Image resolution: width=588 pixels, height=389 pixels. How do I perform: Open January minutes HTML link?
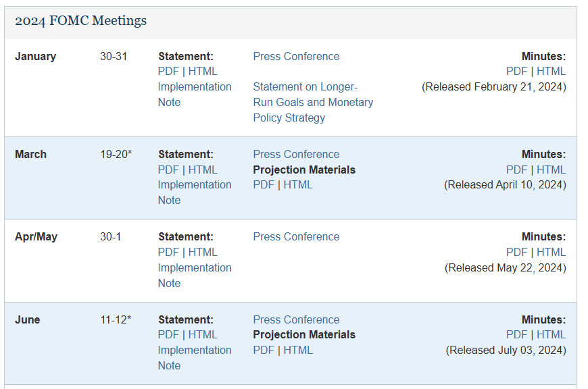tap(551, 71)
